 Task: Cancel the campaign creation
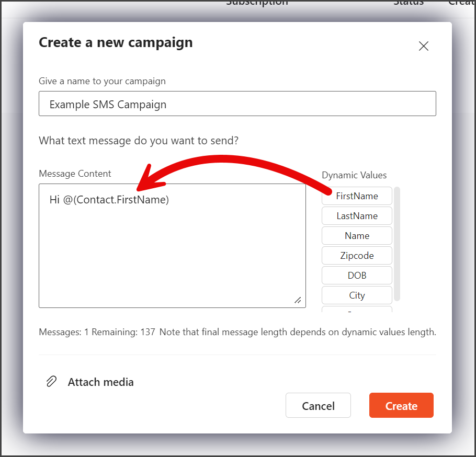318,405
